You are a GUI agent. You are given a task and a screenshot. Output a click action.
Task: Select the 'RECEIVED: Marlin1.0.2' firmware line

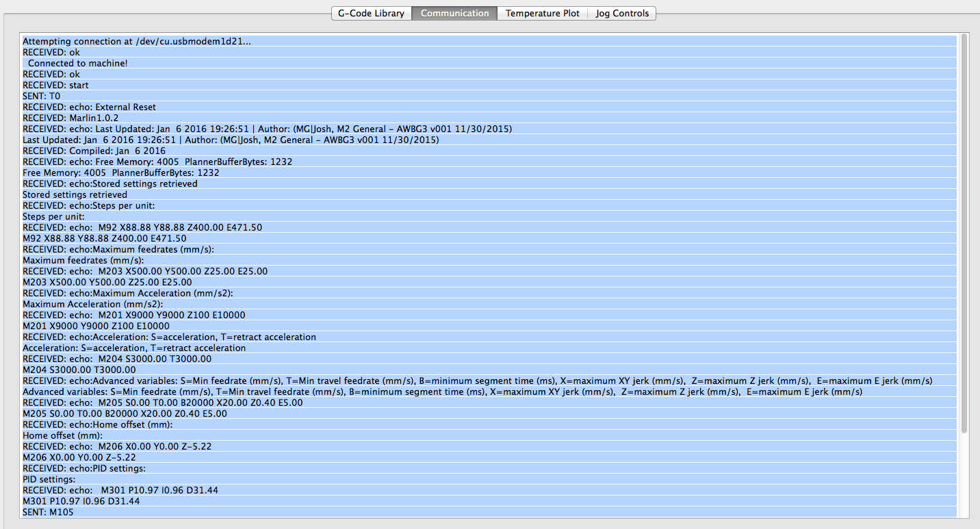tap(70, 118)
